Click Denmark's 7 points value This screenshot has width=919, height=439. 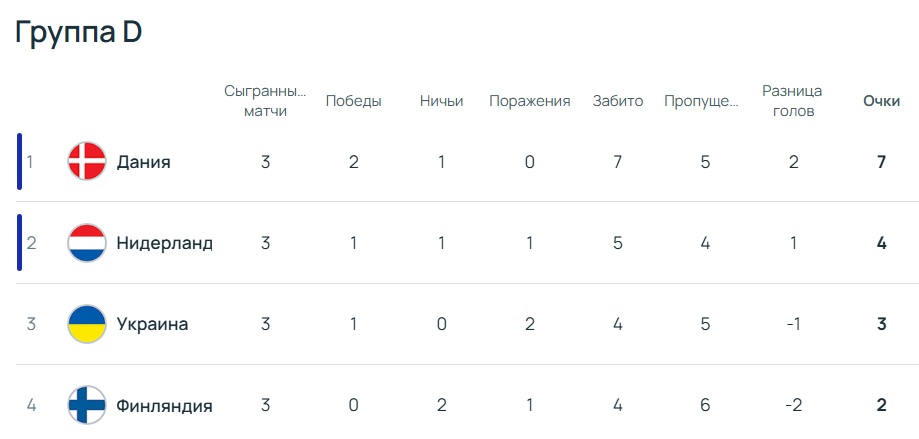point(881,162)
